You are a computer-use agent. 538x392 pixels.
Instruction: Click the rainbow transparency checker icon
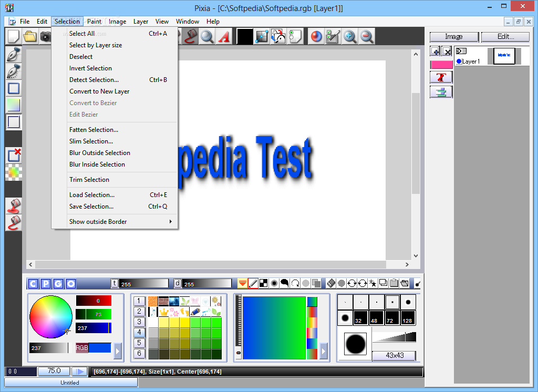[x=14, y=172]
